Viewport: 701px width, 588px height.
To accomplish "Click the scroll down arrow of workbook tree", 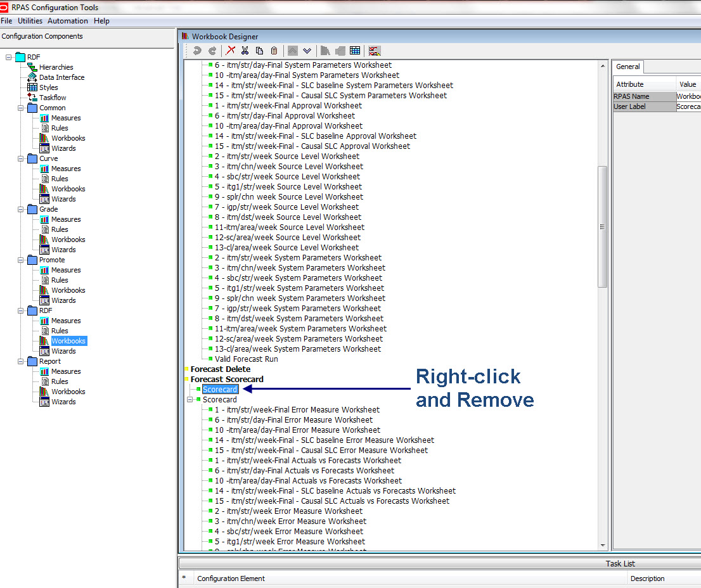I will 603,545.
